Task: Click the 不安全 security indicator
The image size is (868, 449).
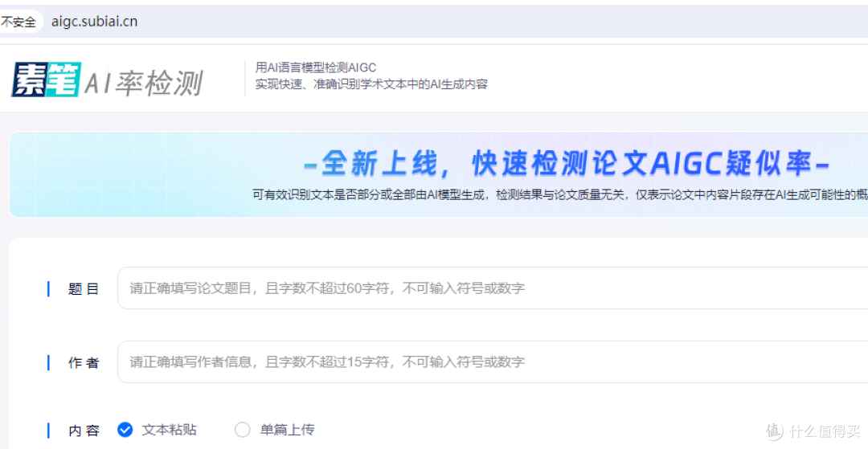Action: click(x=18, y=22)
